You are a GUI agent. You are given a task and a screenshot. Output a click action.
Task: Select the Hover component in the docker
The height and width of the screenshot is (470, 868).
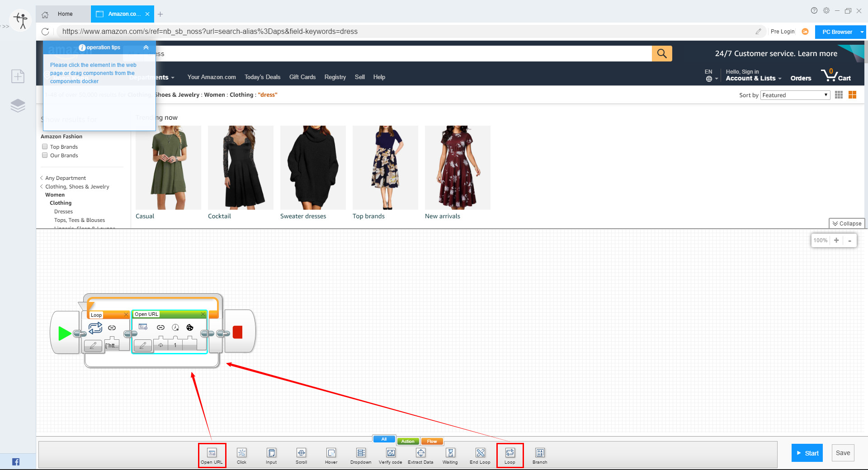(331, 455)
